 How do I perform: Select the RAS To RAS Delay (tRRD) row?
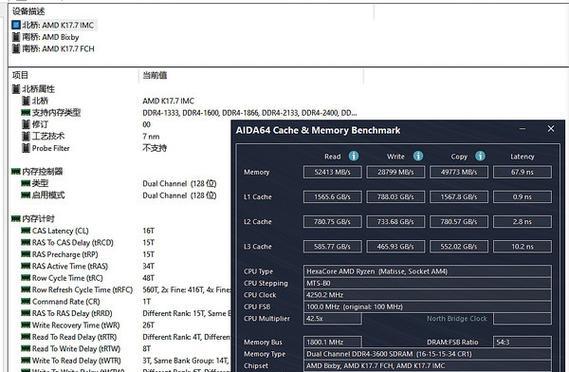coord(67,313)
